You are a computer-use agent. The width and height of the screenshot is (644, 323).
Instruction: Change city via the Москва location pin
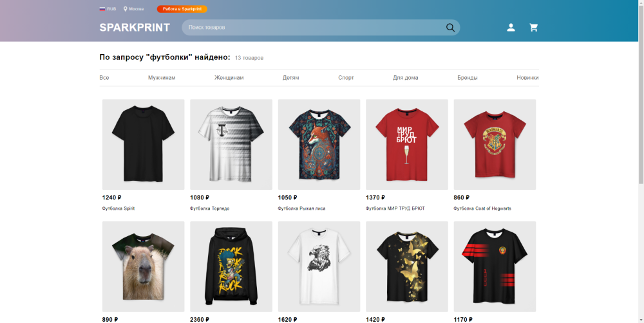coord(133,9)
